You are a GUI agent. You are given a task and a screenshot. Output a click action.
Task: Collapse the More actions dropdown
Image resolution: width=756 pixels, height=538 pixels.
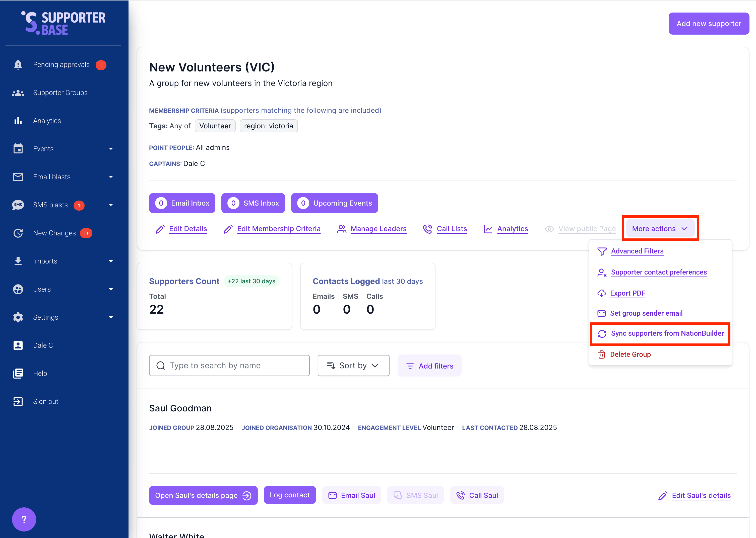click(660, 229)
